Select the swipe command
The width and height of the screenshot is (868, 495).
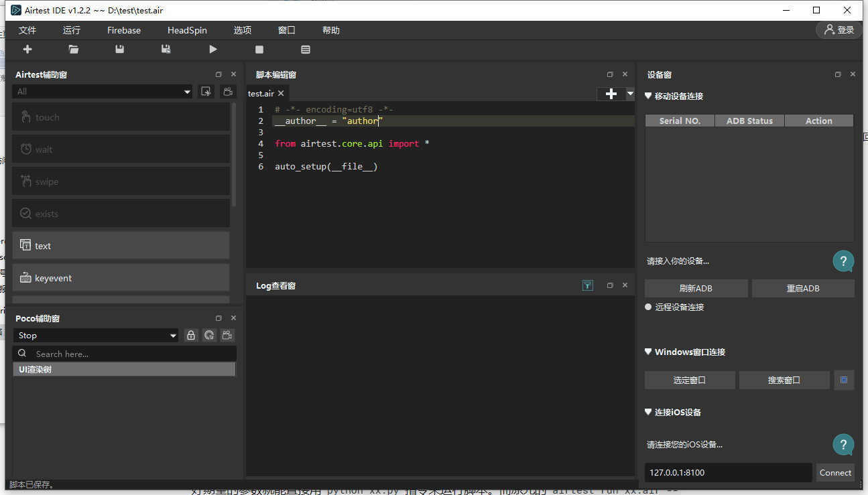[x=121, y=182]
